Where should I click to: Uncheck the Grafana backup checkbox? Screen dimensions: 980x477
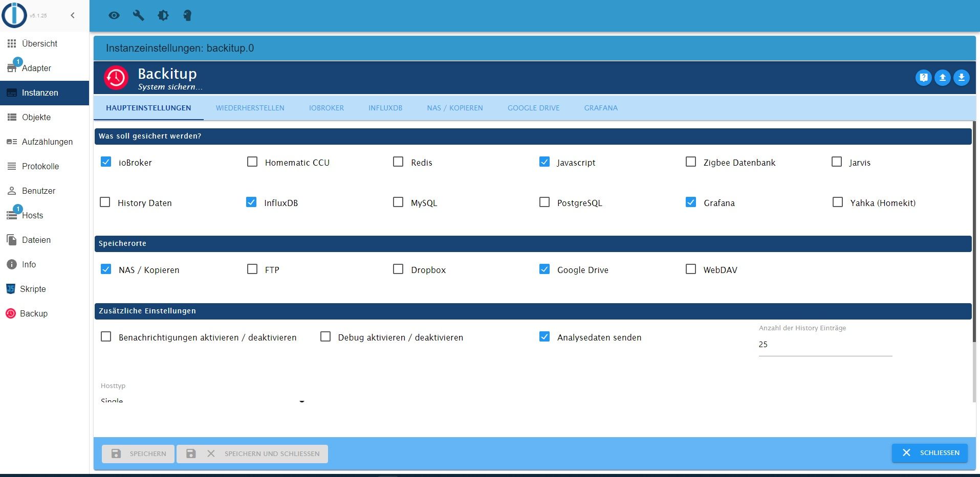tap(691, 202)
